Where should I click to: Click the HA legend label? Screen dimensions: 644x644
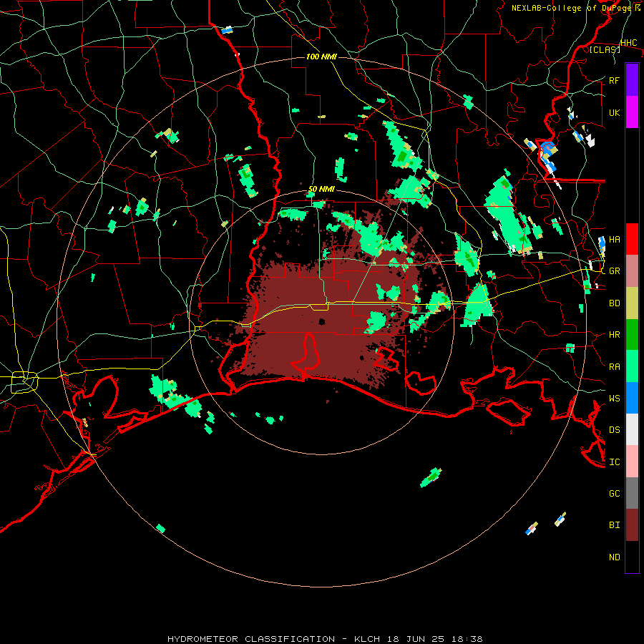(x=614, y=240)
